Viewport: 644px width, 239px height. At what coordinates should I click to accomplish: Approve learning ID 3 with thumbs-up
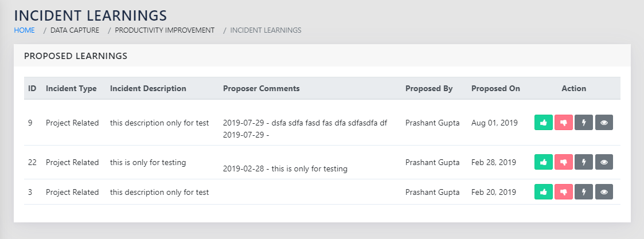click(x=543, y=192)
